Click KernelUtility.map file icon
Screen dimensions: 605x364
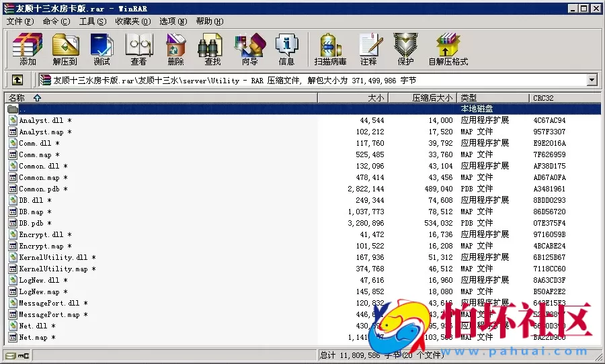pyautogui.click(x=13, y=269)
